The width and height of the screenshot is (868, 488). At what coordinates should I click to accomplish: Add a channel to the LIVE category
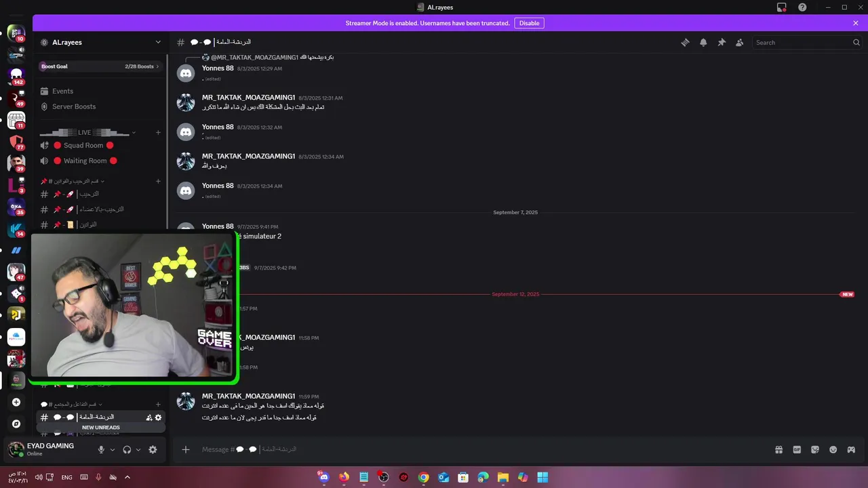pyautogui.click(x=158, y=133)
